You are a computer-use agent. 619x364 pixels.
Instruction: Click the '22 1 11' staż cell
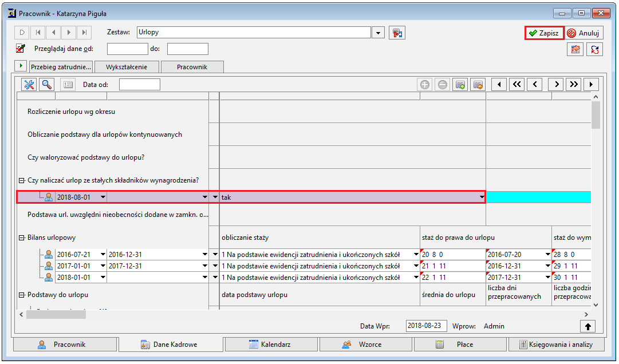click(453, 277)
